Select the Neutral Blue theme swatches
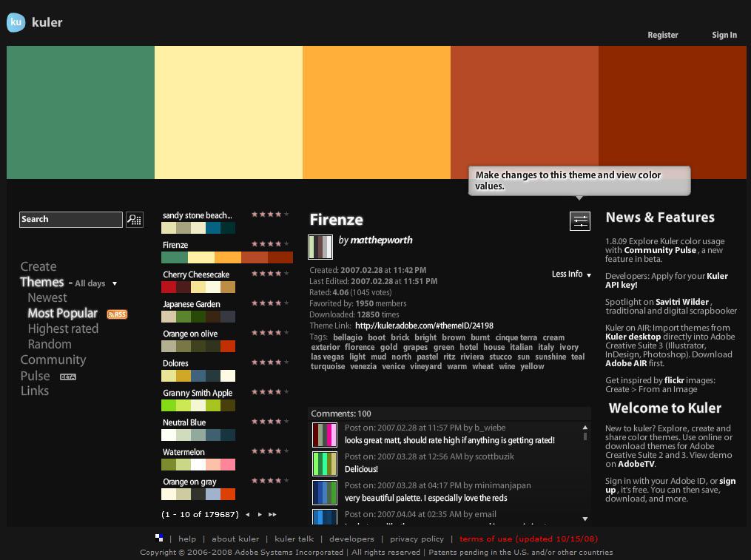The height and width of the screenshot is (560, 751). (x=198, y=435)
